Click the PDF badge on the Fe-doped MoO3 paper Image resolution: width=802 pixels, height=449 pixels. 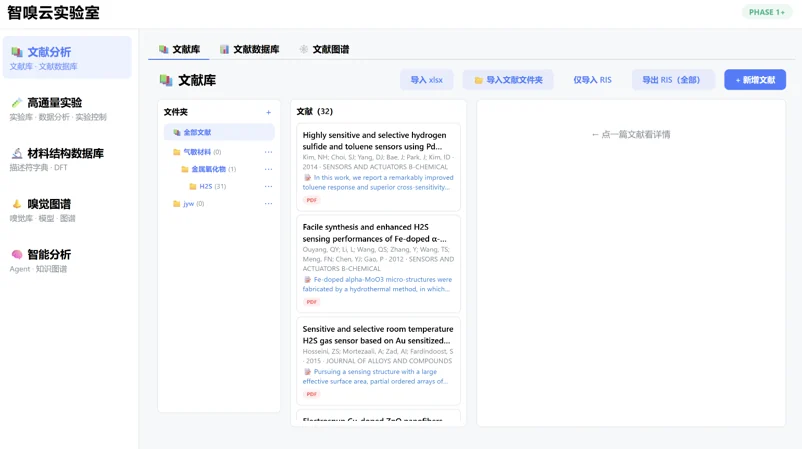(311, 302)
